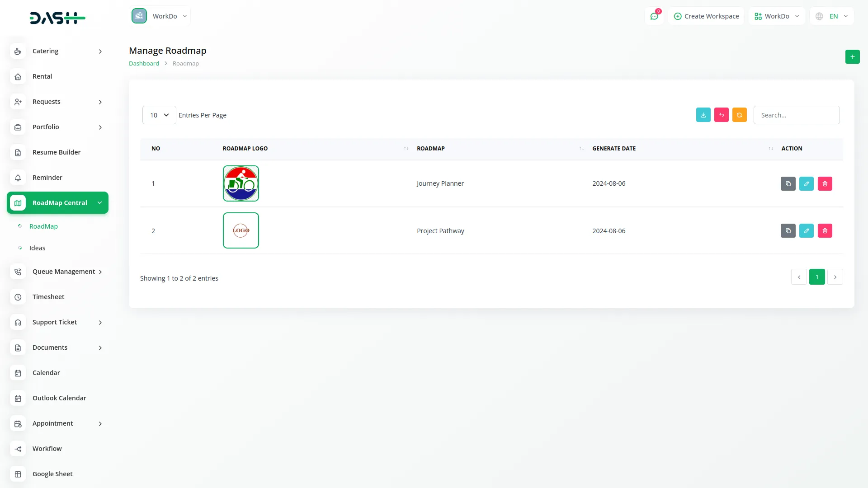Click the orange refresh icon above the table
Screen dimensions: 868x488
tap(739, 115)
